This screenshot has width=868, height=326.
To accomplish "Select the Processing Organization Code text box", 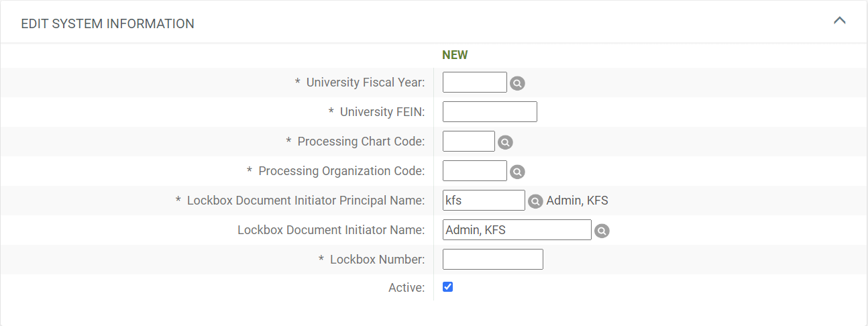I will 475,171.
